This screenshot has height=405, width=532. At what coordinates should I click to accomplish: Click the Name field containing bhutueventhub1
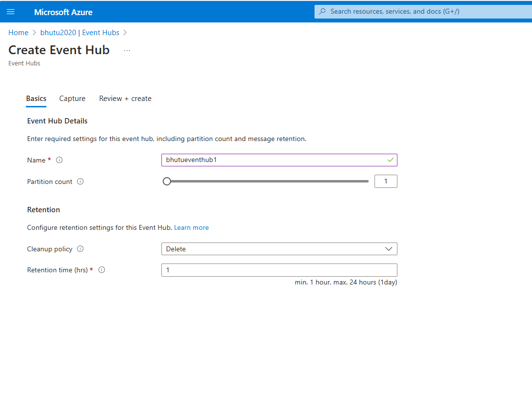point(279,160)
